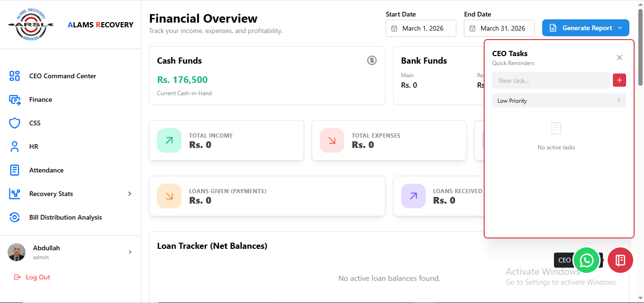Open WhatsApp via green floating button
This screenshot has height=303, width=644.
(586, 260)
